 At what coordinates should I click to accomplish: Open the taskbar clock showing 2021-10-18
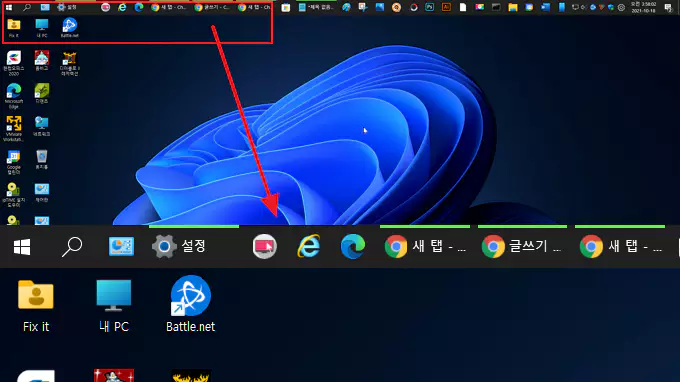pos(644,7)
